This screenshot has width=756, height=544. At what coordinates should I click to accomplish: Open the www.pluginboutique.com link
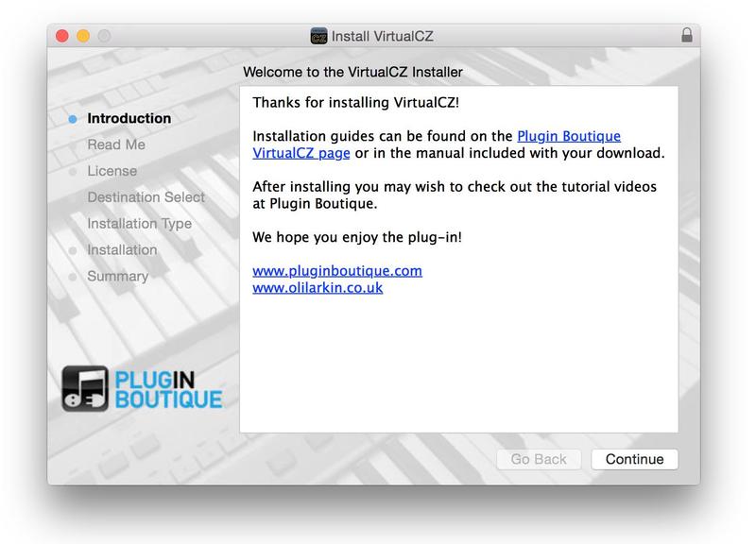337,271
